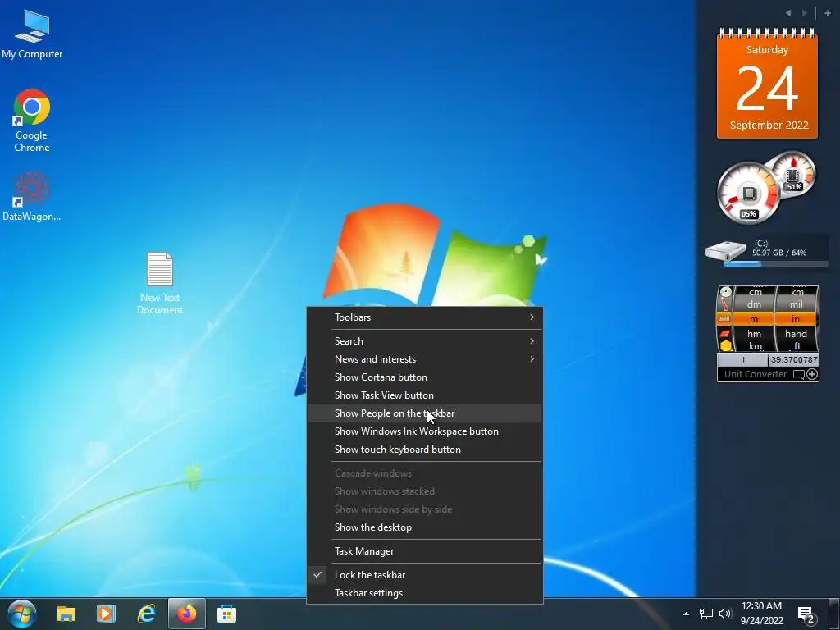Open the network status tray icon
This screenshot has width=840, height=630.
705,614
